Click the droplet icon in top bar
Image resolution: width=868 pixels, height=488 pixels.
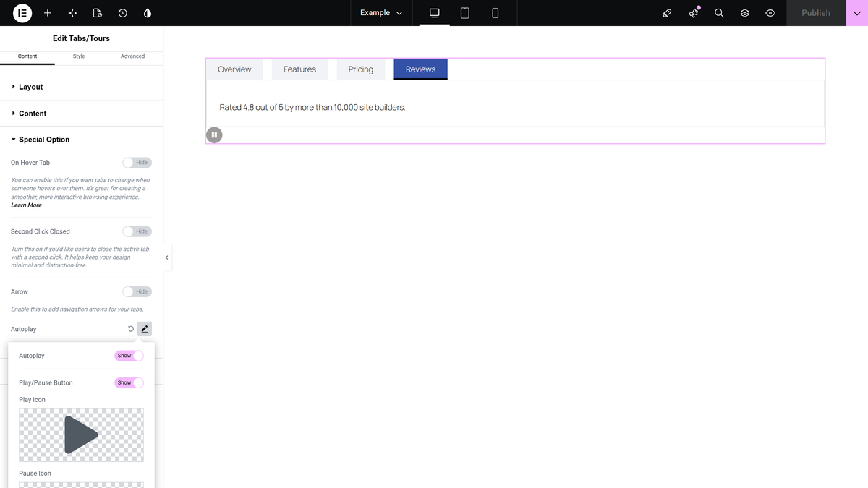148,13
